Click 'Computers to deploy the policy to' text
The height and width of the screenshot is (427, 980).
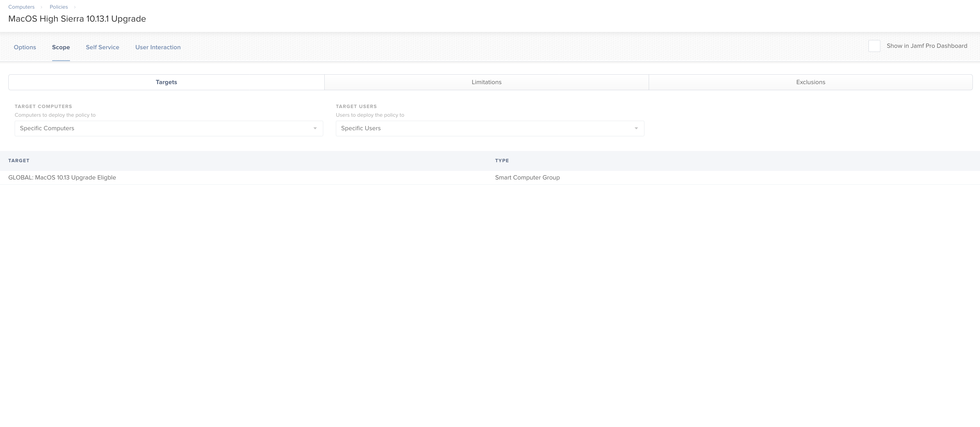[55, 115]
